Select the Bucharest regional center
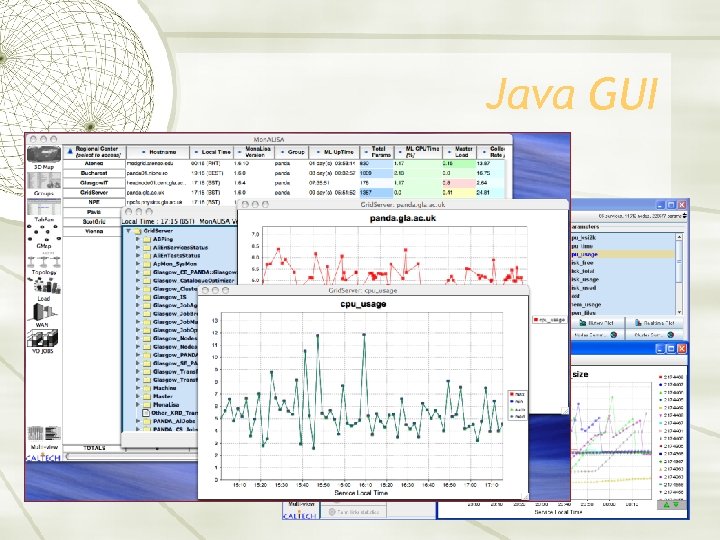The image size is (720, 540). pos(94,174)
